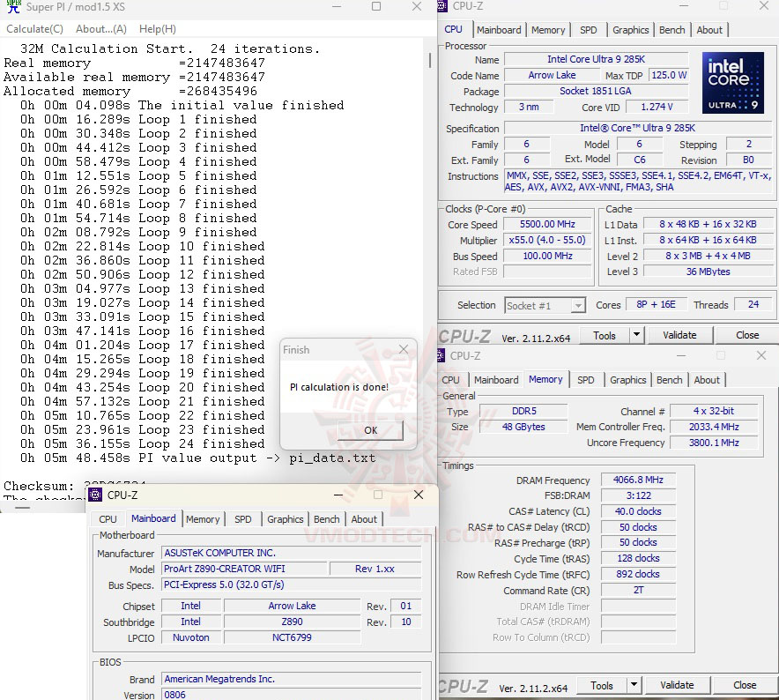Click Validate in top CPU-Z window
Screen dimensions: 779x700
[679, 336]
